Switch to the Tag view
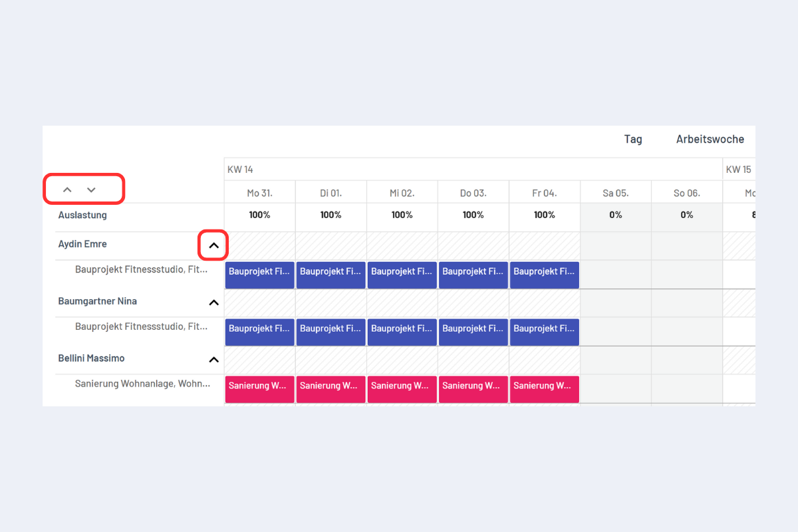This screenshot has height=532, width=798. (633, 139)
